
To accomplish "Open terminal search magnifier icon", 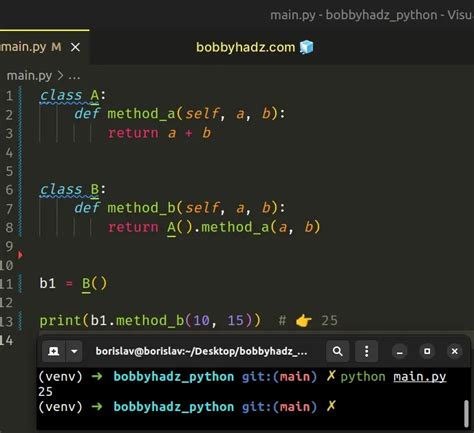I will click(x=337, y=351).
